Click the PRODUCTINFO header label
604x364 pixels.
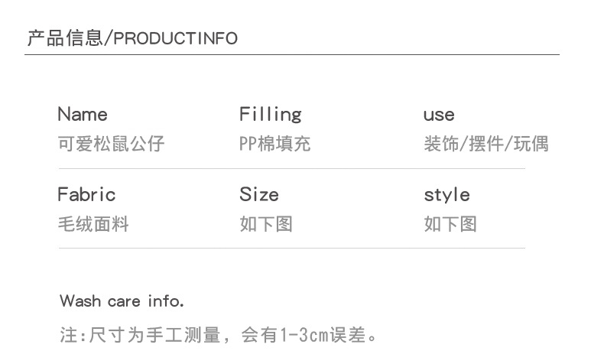[176, 39]
